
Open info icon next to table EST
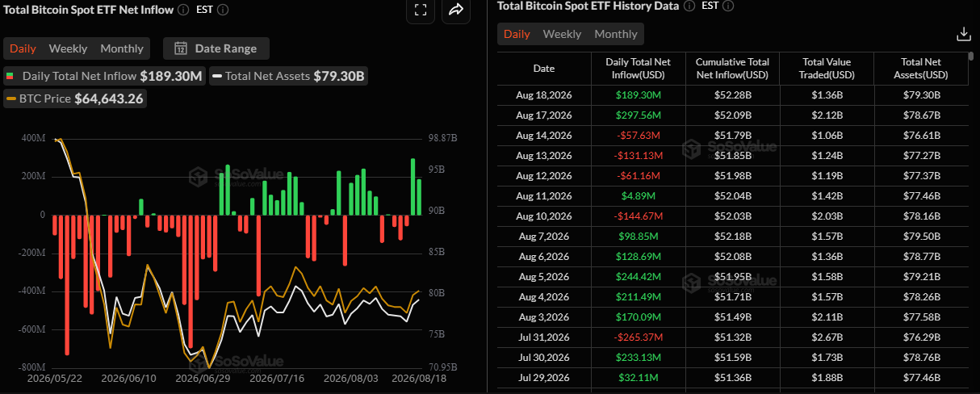coord(727,6)
